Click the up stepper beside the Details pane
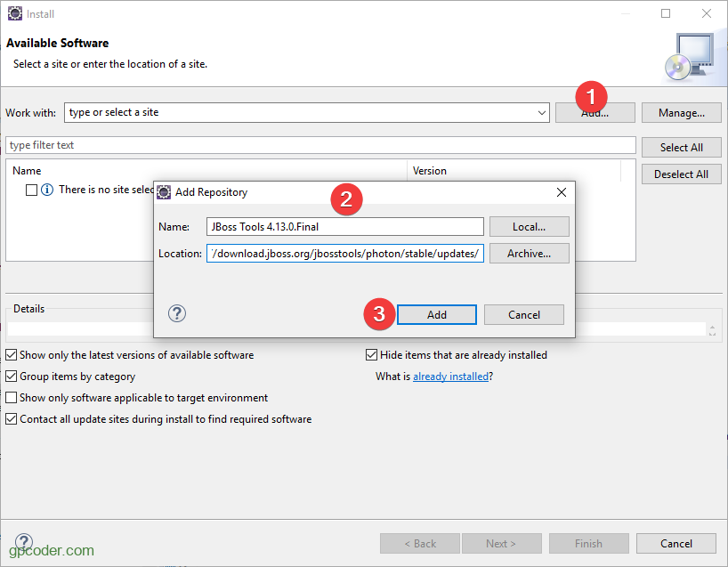This screenshot has height=567, width=728. pos(712,326)
